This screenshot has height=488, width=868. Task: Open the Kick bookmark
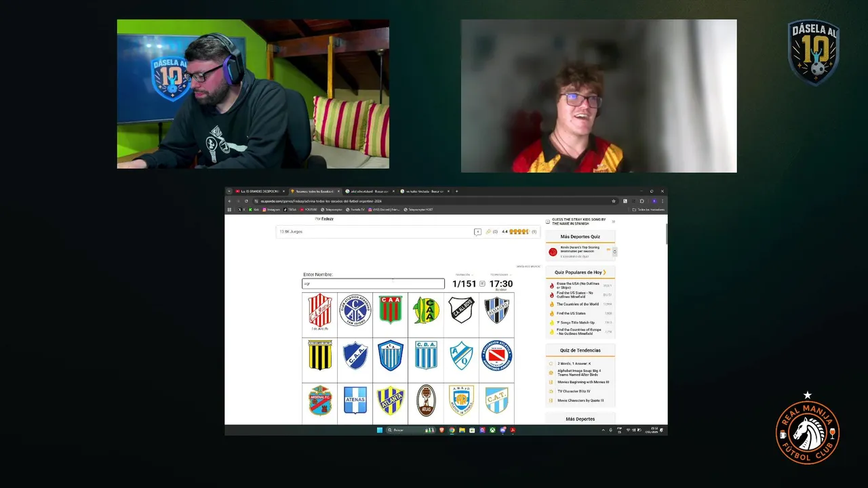click(254, 209)
